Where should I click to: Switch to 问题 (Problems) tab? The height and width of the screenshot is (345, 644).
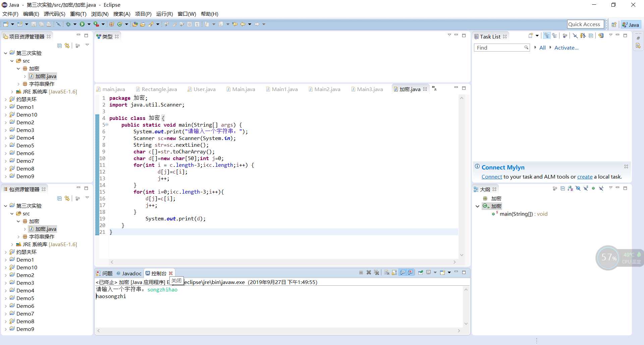104,273
